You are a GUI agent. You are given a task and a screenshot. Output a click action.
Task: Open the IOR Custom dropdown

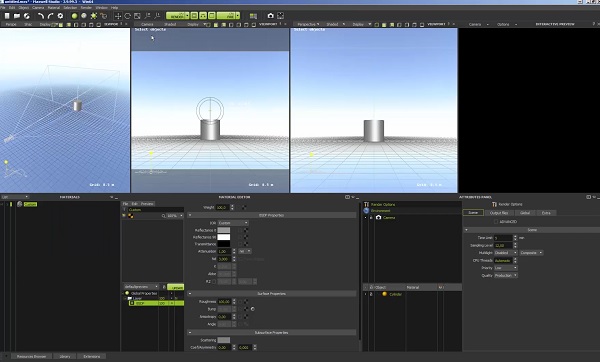[x=233, y=223]
